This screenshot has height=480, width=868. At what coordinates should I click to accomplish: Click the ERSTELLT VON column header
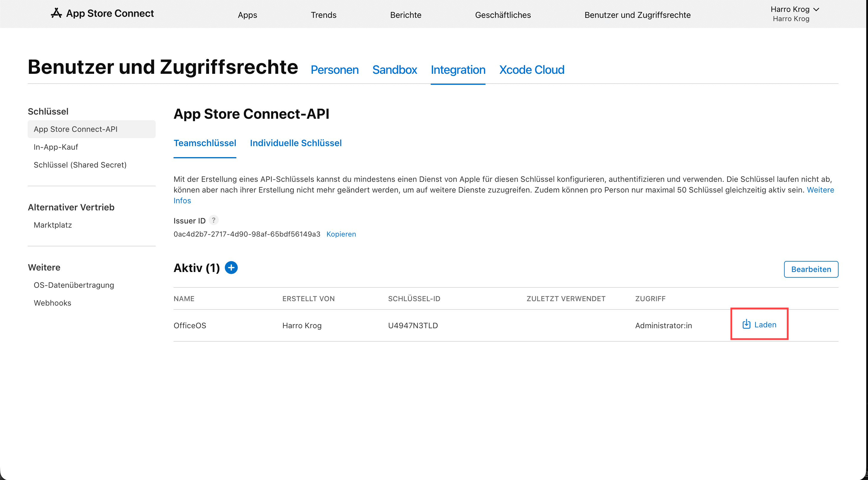tap(308, 298)
